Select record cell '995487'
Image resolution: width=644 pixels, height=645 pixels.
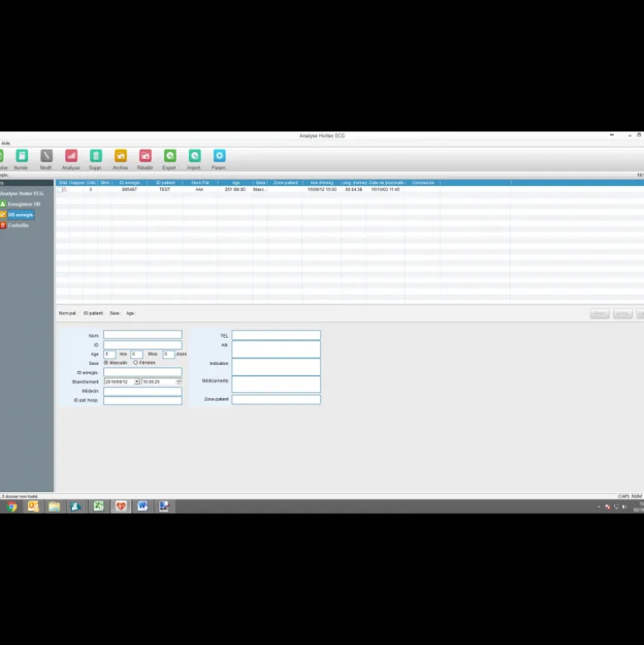tap(130, 189)
